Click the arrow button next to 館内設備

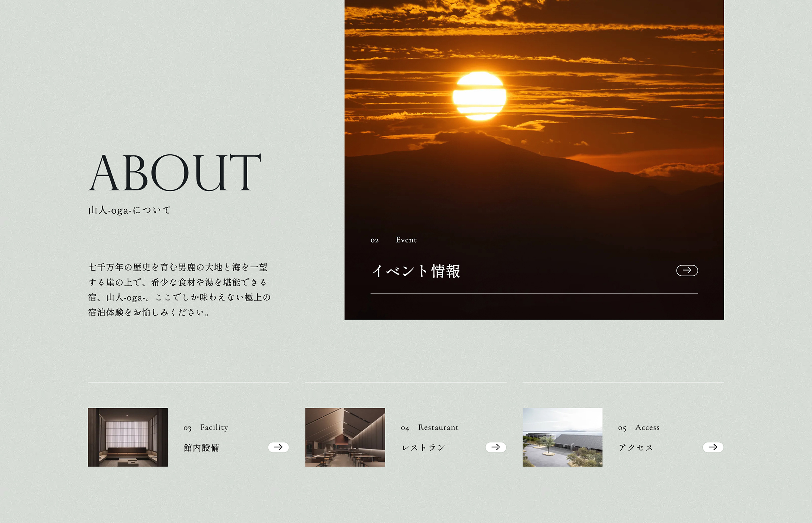click(278, 447)
